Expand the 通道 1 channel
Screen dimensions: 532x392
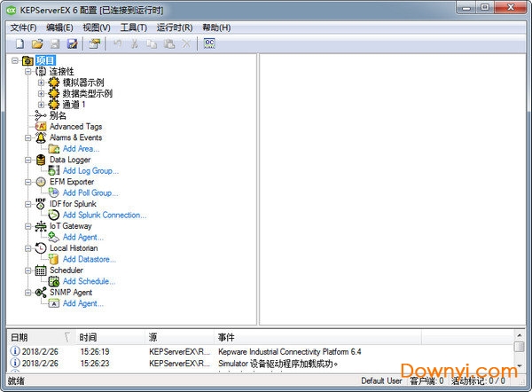pyautogui.click(x=41, y=105)
